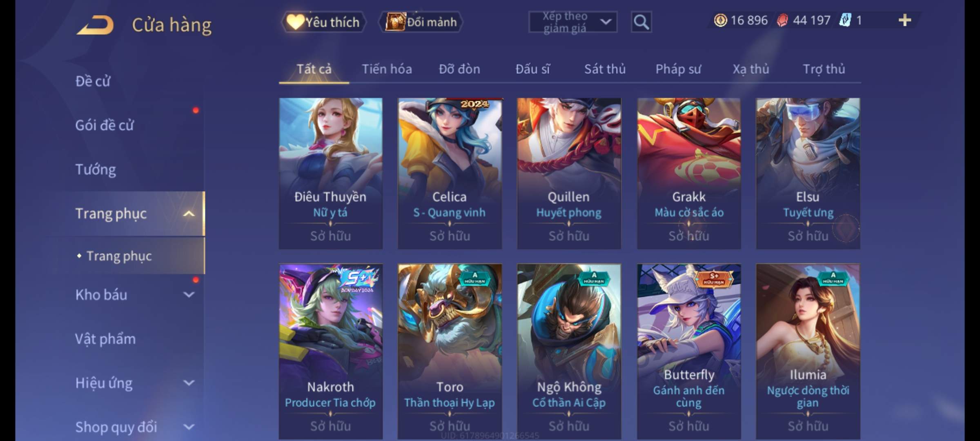Screen dimensions: 980x441
Task: Tap the back arrow beside Cửa hàng
Action: point(95,24)
